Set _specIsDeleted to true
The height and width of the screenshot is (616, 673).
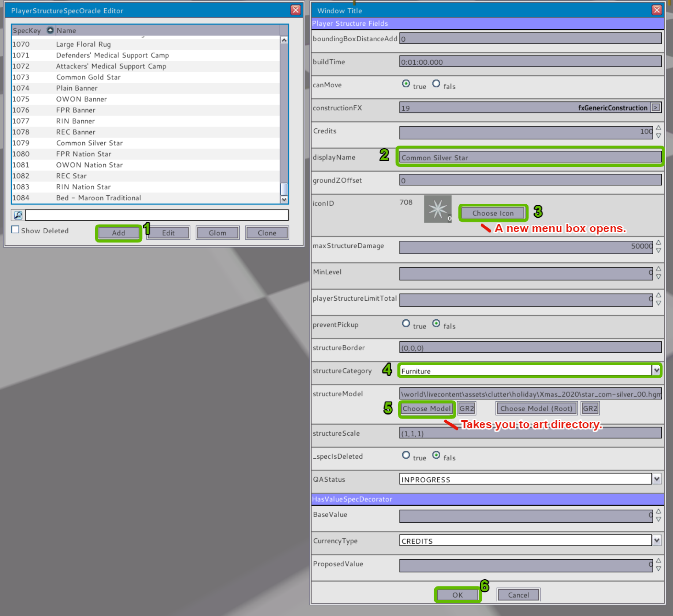[406, 455]
